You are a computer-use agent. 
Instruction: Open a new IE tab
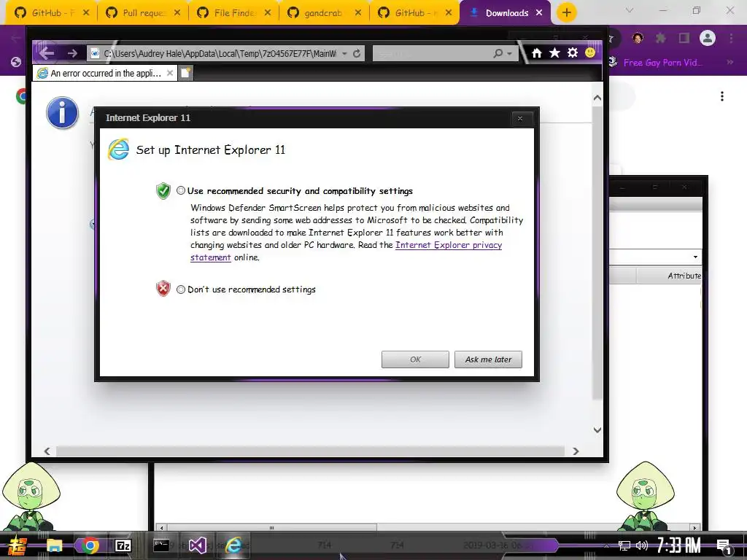pos(186,73)
